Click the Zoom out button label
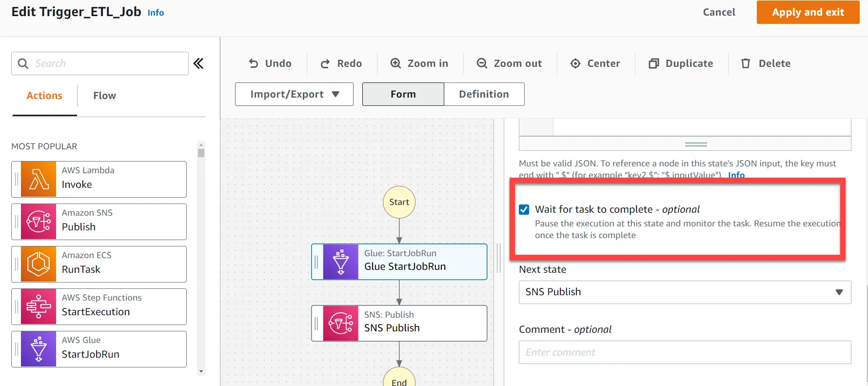Image resolution: width=868 pixels, height=386 pixels. point(518,63)
